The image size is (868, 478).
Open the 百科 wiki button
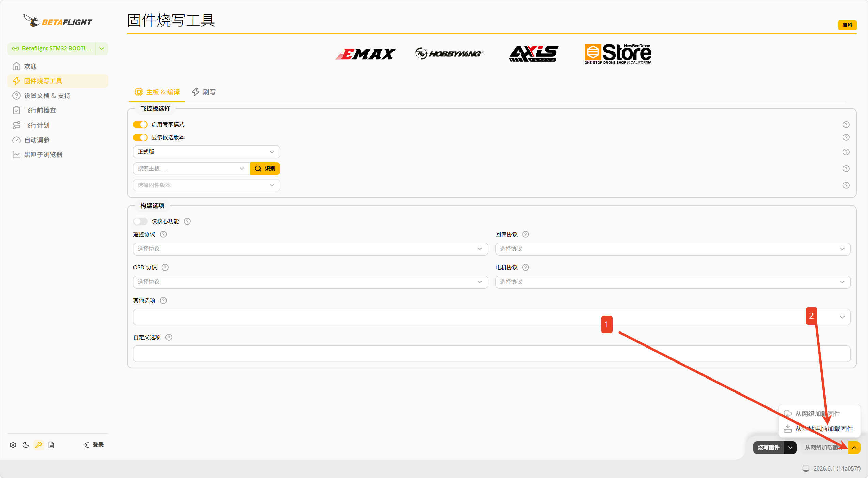tap(847, 25)
